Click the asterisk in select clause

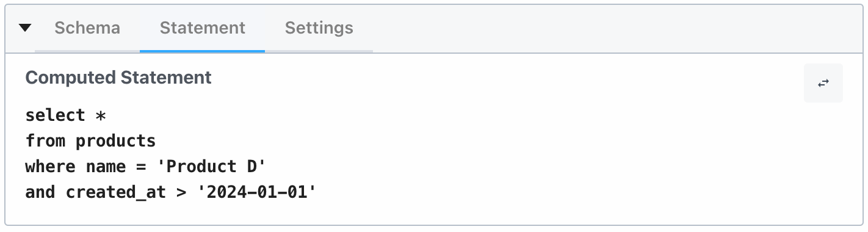101,115
